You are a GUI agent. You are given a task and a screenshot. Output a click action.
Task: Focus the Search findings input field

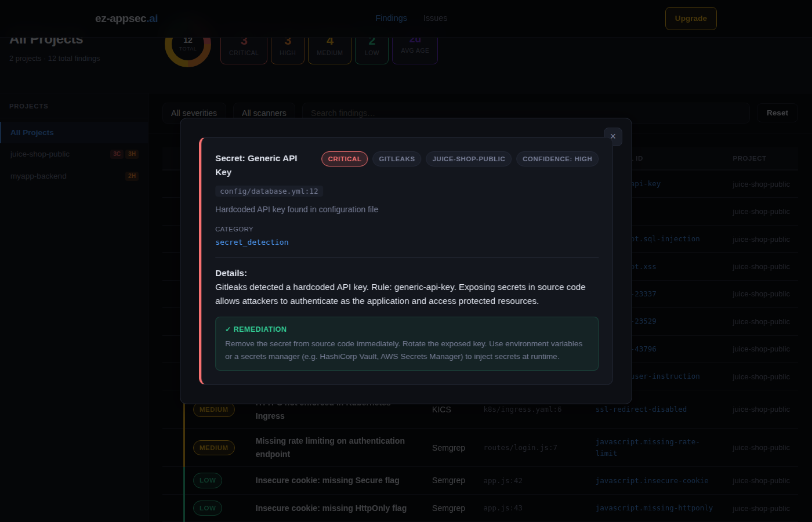tap(526, 113)
